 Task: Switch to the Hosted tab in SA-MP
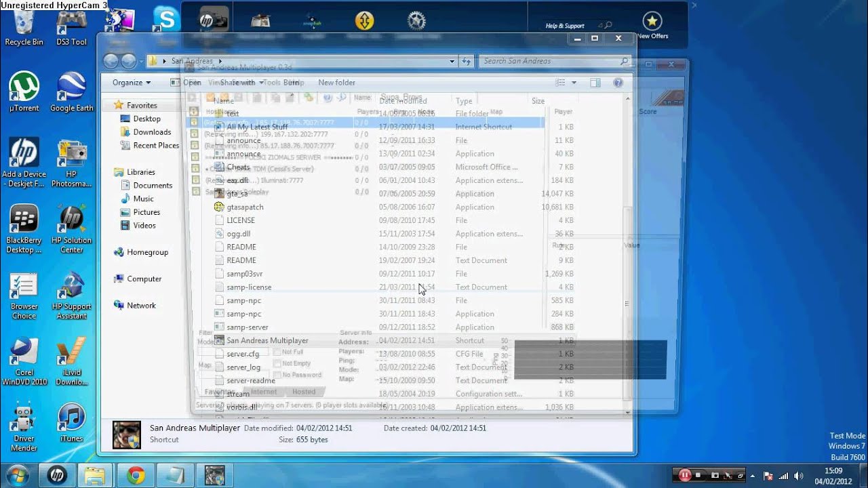(x=304, y=392)
